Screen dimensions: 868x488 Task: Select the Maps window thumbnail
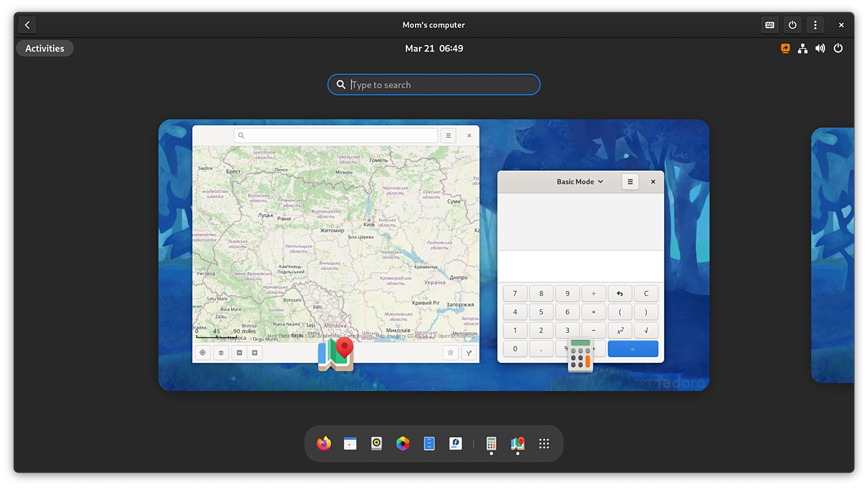pyautogui.click(x=335, y=242)
